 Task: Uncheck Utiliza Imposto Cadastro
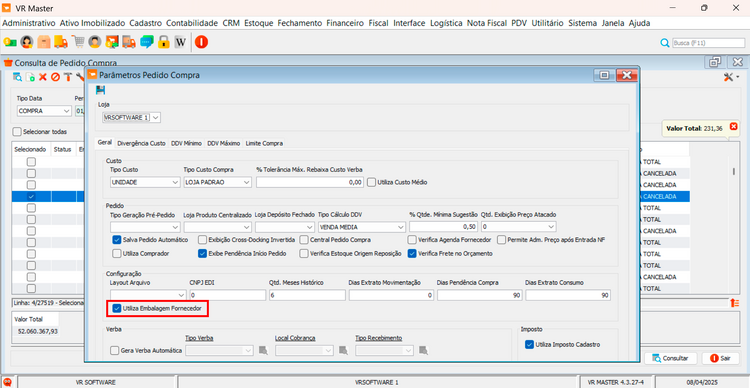[529, 344]
